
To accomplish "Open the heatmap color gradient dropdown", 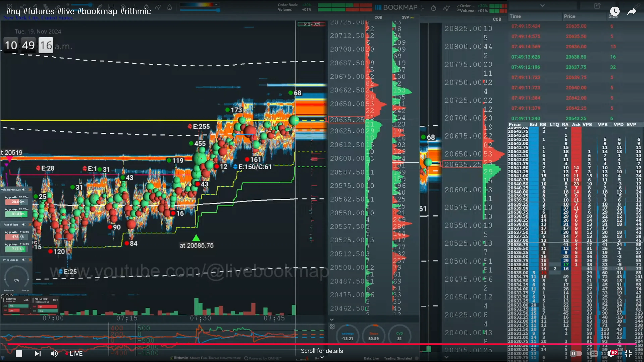I will 216,5.
